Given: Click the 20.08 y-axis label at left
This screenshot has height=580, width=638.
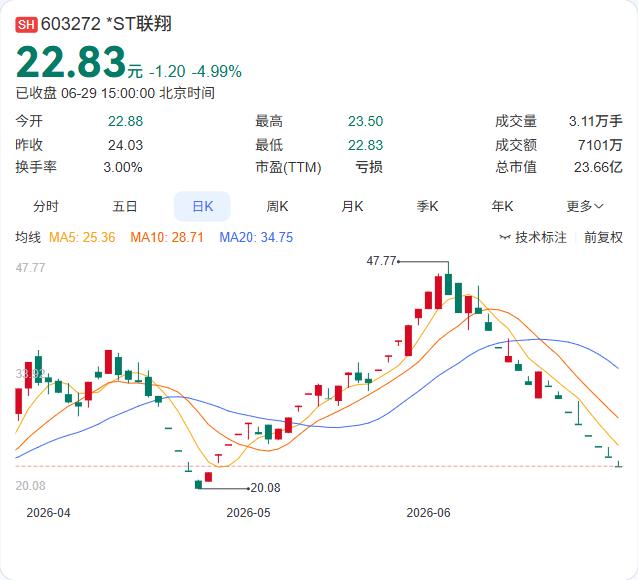Looking at the screenshot, I should [x=30, y=486].
